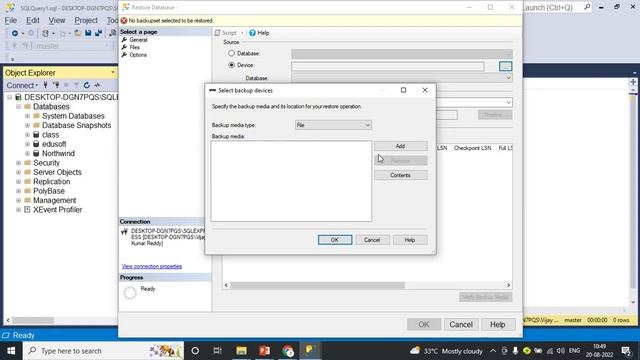Screen dimensions: 640x360
Task: Open the General page in Restore Database
Action: [x=138, y=40]
